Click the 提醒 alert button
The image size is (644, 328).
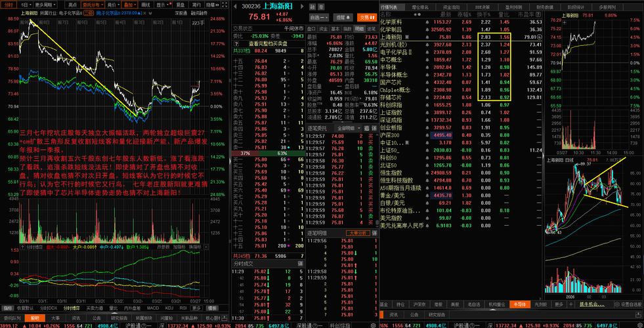[x=342, y=18]
